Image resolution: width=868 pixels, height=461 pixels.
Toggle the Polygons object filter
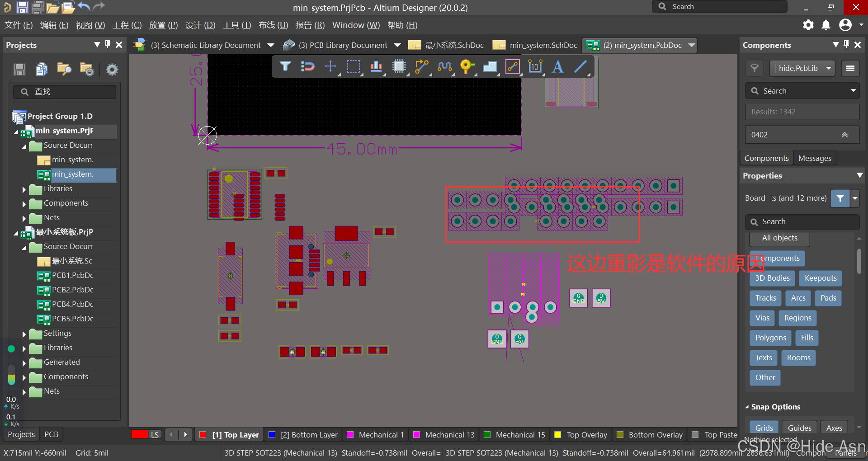click(770, 338)
